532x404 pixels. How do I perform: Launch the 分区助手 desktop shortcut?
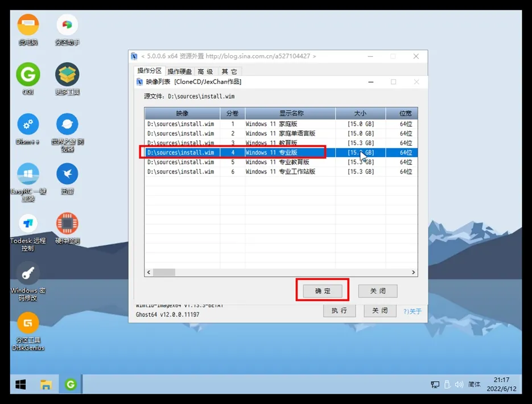click(x=67, y=26)
